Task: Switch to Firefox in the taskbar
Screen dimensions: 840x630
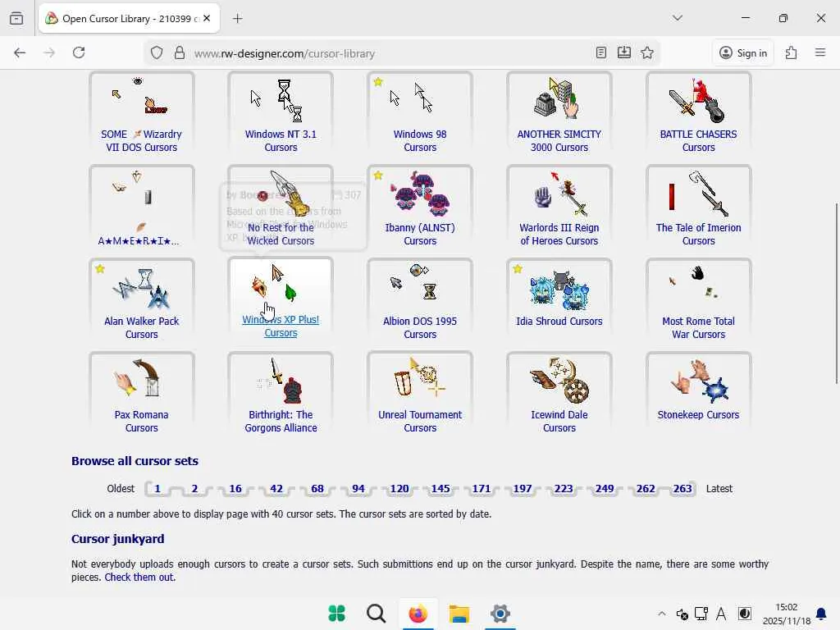Action: [418, 614]
